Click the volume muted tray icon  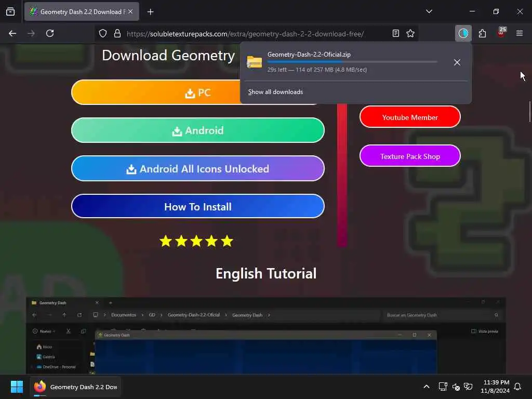[456, 387]
